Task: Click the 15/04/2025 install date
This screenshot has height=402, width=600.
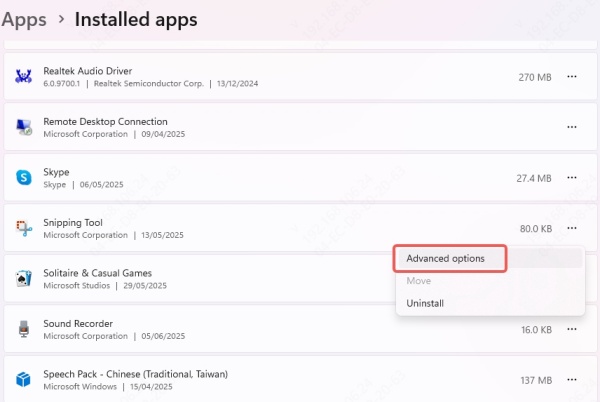Action: click(x=151, y=386)
